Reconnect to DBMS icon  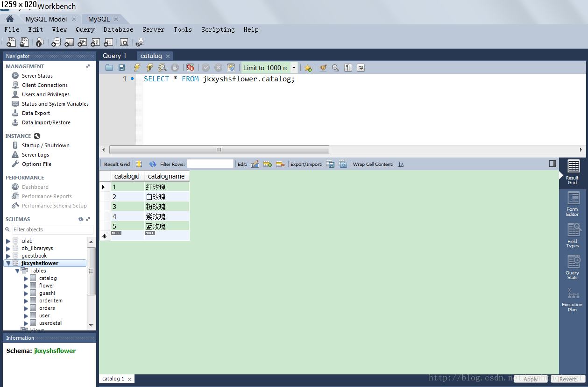pyautogui.click(x=140, y=42)
